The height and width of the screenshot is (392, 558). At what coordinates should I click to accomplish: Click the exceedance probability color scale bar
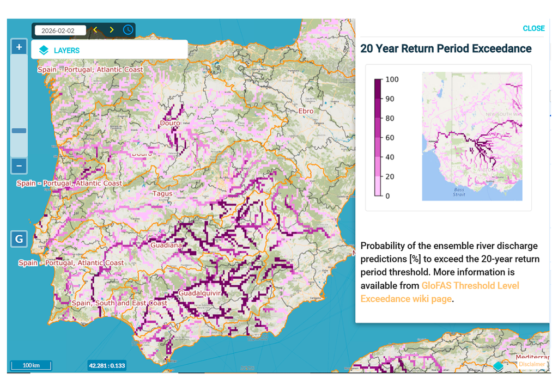point(378,138)
